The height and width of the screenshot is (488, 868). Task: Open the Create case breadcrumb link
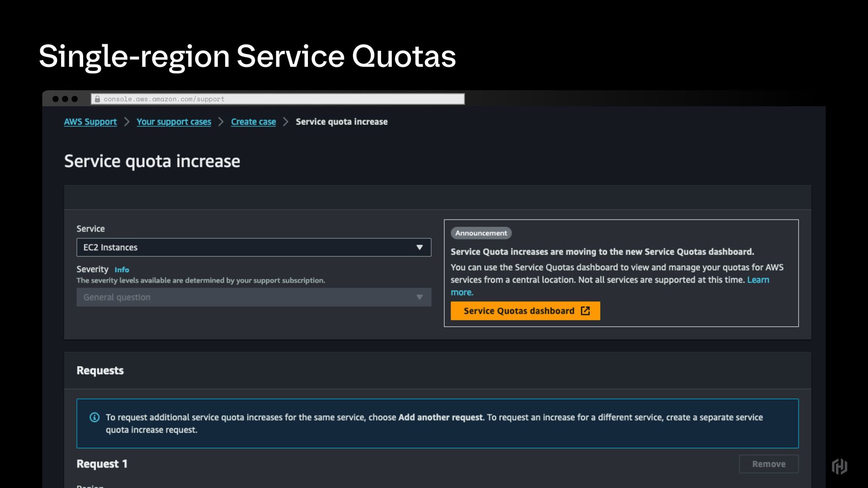[x=253, y=122]
